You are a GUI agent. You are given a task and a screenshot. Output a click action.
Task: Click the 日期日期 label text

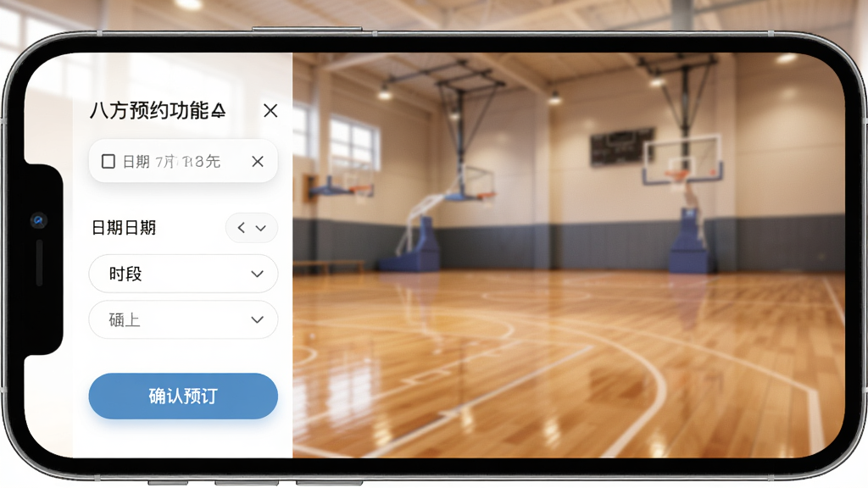(124, 228)
